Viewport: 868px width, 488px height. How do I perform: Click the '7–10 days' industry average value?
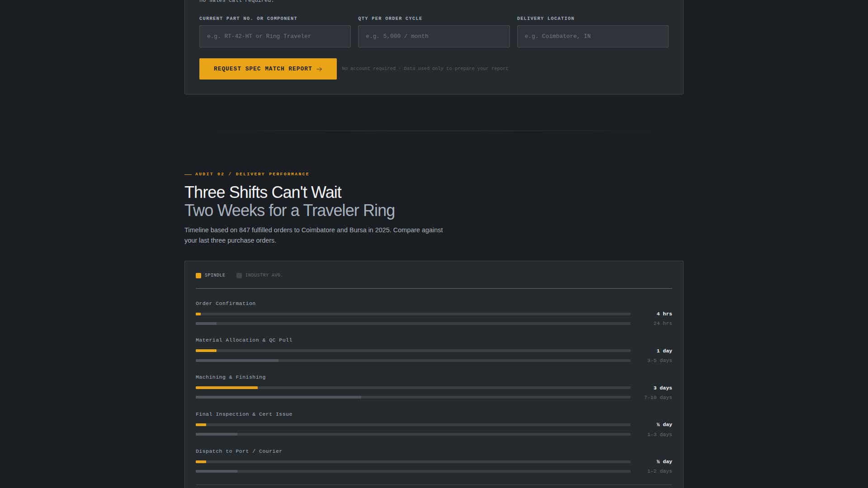pos(658,398)
